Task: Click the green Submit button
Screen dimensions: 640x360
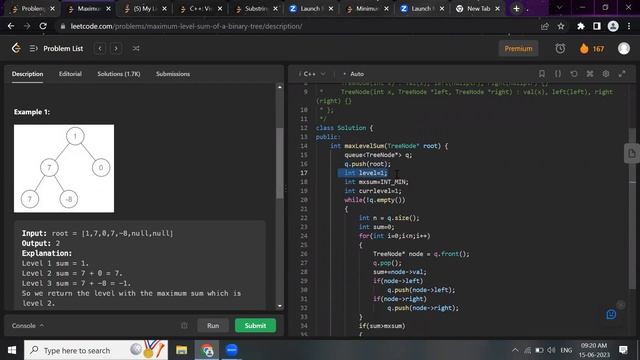Action: [255, 326]
